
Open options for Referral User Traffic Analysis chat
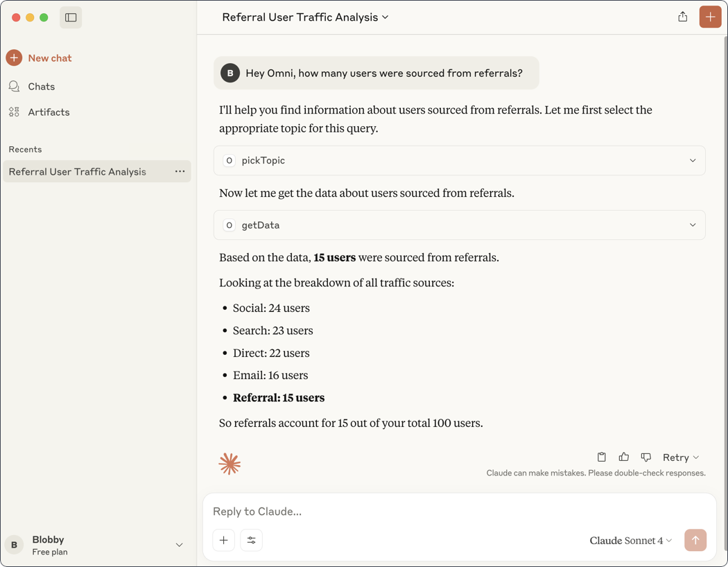click(180, 171)
